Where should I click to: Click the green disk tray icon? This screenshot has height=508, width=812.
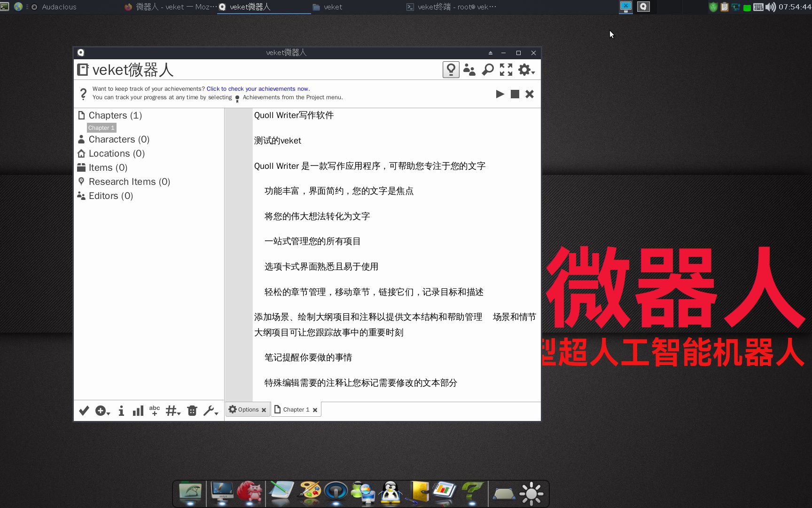click(747, 8)
